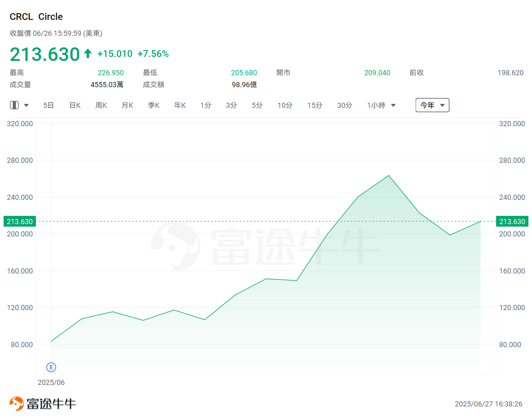
Task: Select the 15分 interval option
Action: tap(314, 105)
